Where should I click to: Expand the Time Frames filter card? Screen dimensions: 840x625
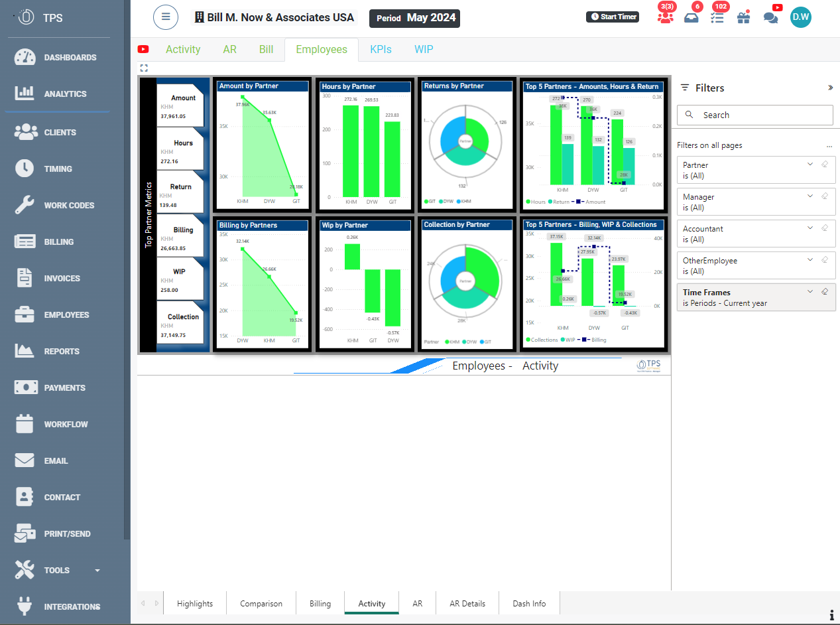point(810,291)
